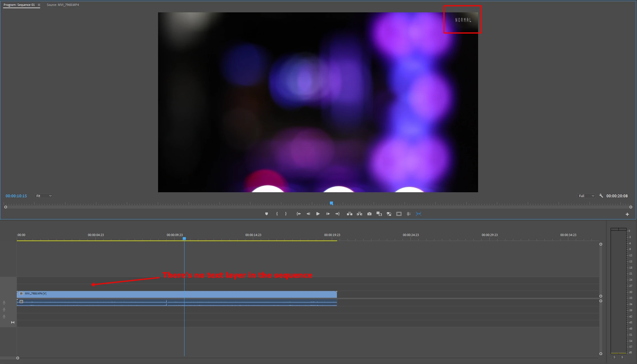Open the Full playback resolution dropdown

tap(586, 196)
